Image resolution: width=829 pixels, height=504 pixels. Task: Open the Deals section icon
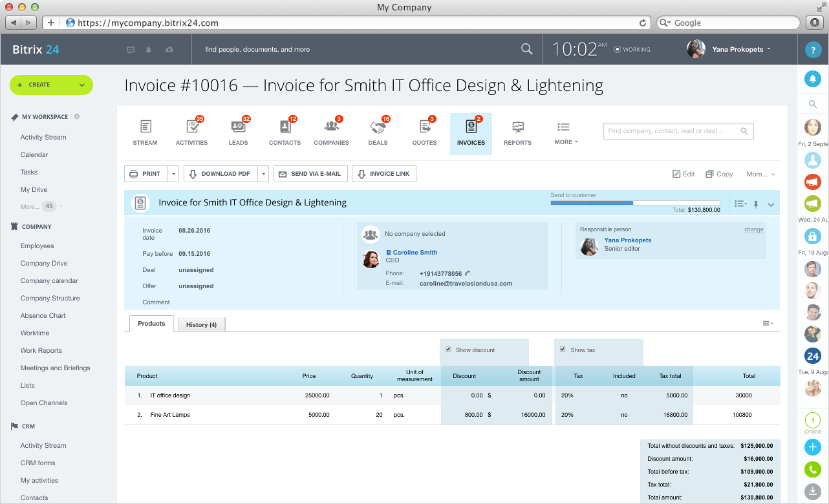(378, 127)
